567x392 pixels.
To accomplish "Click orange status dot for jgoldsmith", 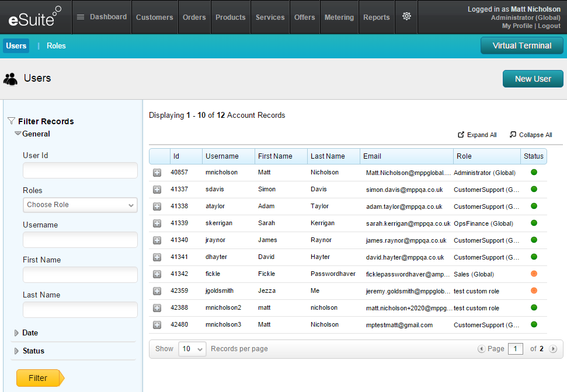I will tap(534, 290).
